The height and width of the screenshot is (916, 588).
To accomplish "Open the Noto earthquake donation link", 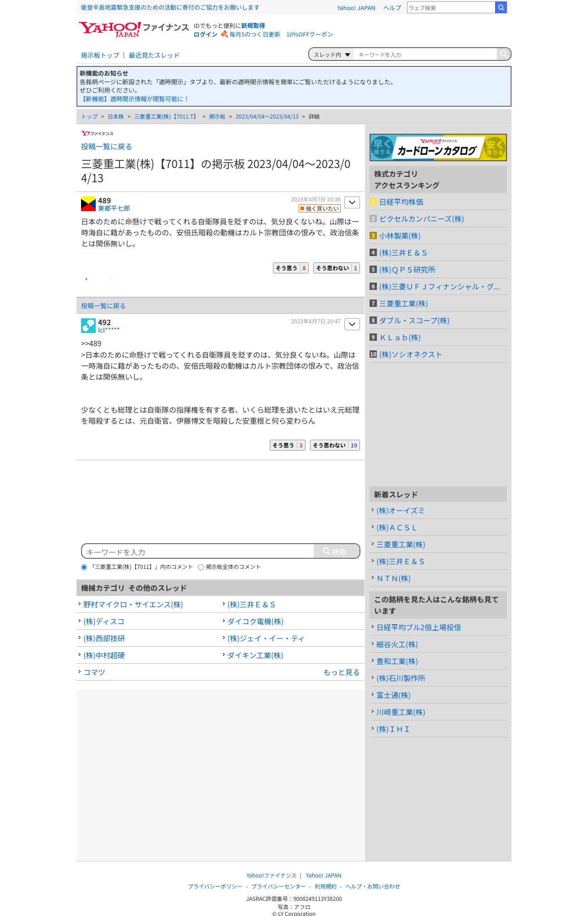I will point(170,7).
